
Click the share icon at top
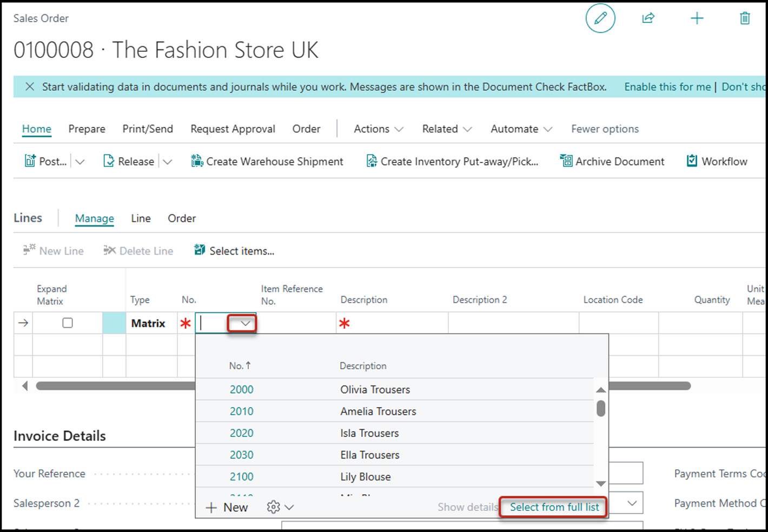pyautogui.click(x=648, y=18)
